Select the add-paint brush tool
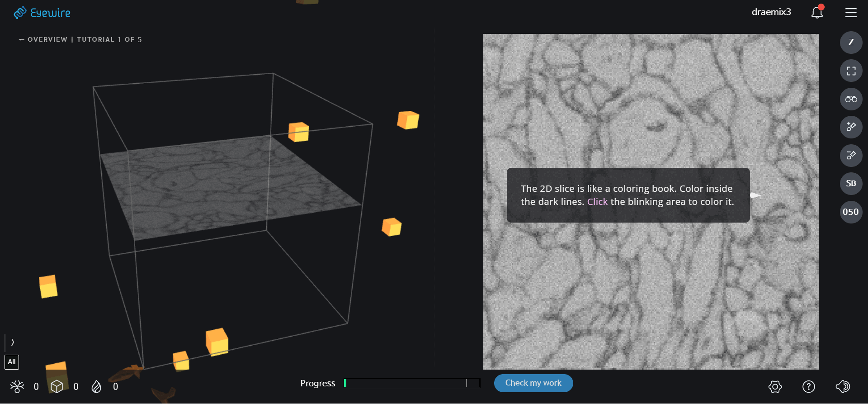The width and height of the screenshot is (868, 404). click(x=851, y=127)
